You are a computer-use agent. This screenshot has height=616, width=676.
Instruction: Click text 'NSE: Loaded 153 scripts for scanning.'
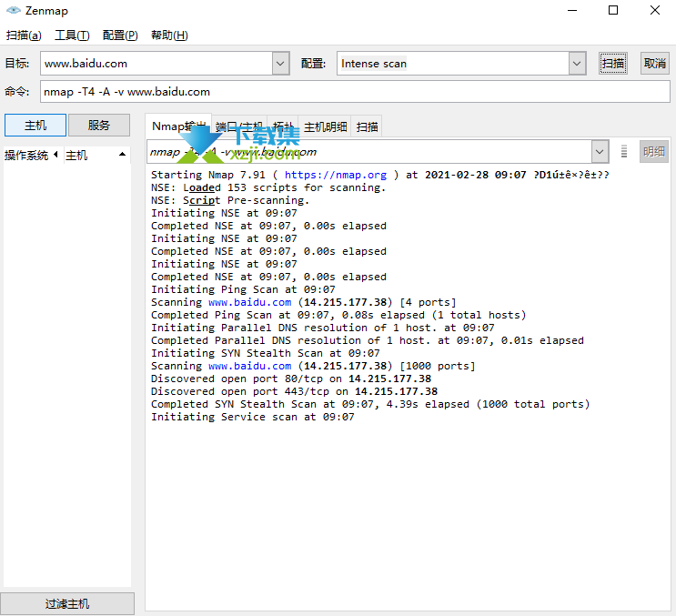pyautogui.click(x=268, y=188)
